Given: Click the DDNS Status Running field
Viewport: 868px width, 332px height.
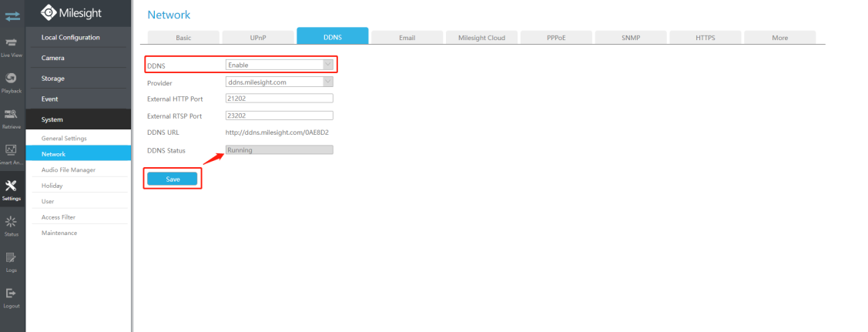Looking at the screenshot, I should pos(280,150).
